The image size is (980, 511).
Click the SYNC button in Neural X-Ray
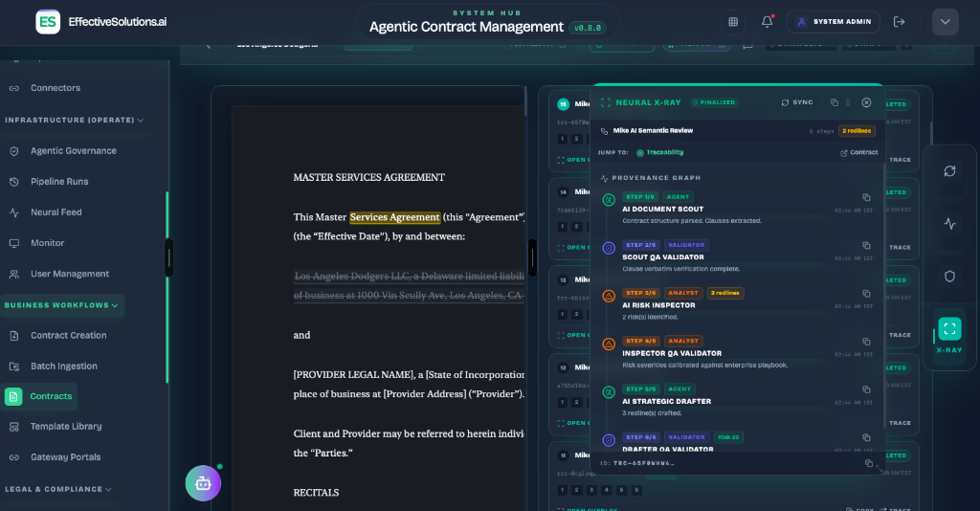point(797,102)
